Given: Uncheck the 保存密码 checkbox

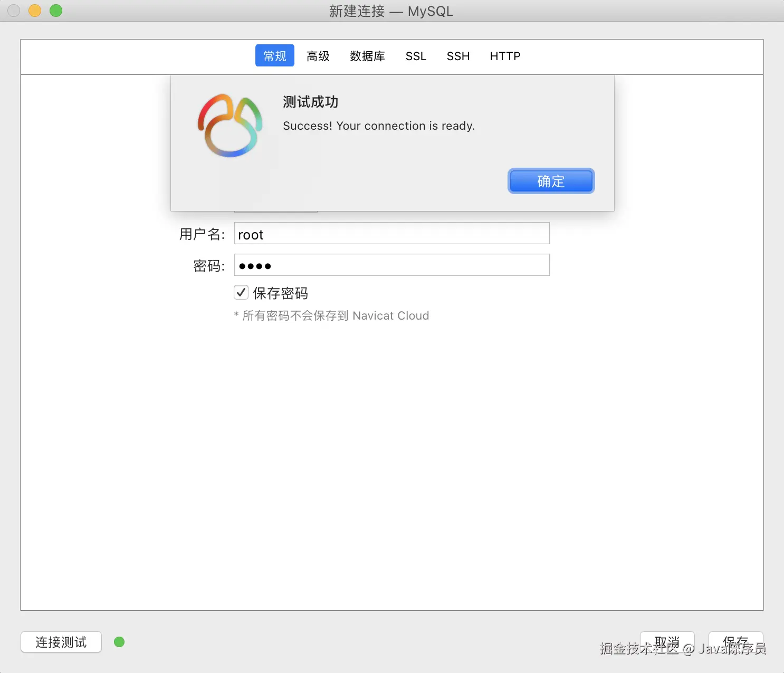Looking at the screenshot, I should [x=241, y=292].
